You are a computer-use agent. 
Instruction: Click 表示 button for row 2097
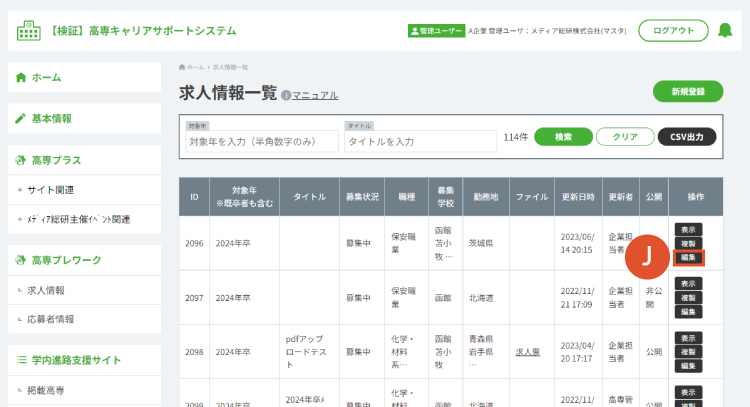[688, 284]
